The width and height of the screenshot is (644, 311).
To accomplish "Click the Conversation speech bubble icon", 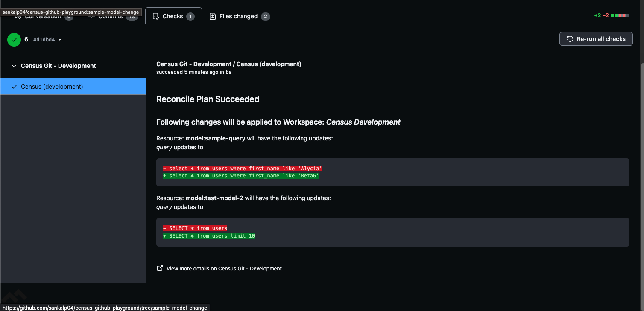I will point(18,16).
